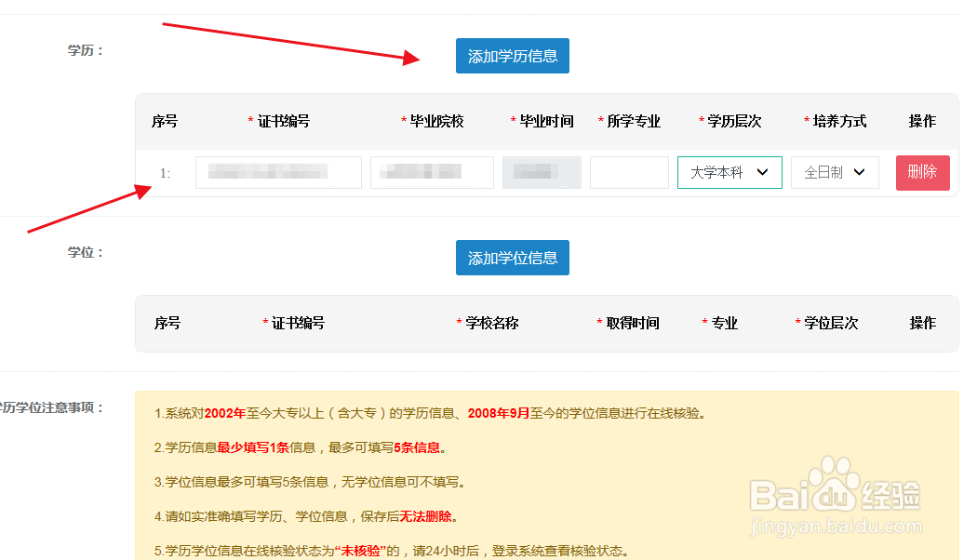
Task: Click "删除" to remove education row 1
Action: pos(922,172)
